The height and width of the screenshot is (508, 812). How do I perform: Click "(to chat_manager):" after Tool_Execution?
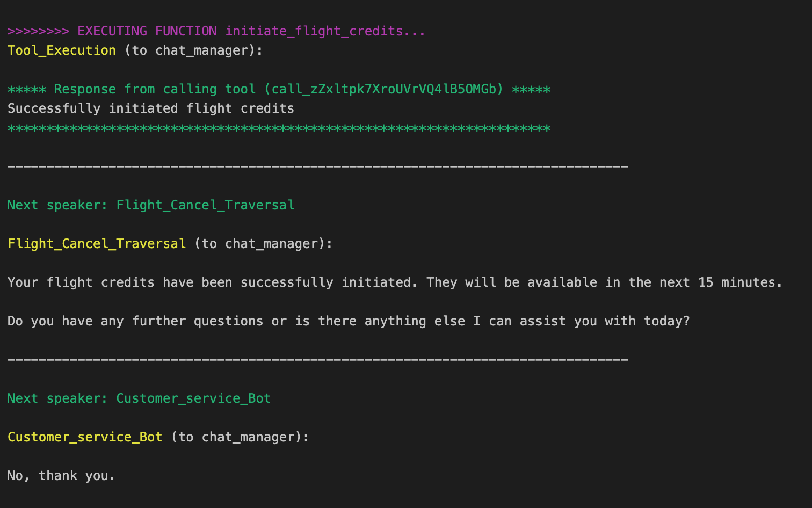(x=193, y=50)
